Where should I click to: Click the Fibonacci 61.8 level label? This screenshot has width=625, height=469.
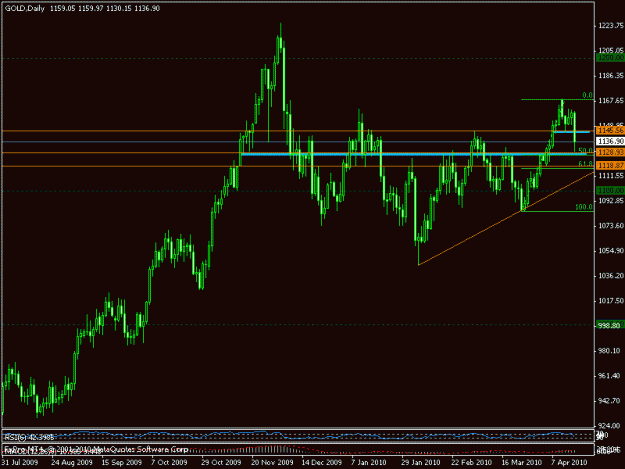coord(585,164)
